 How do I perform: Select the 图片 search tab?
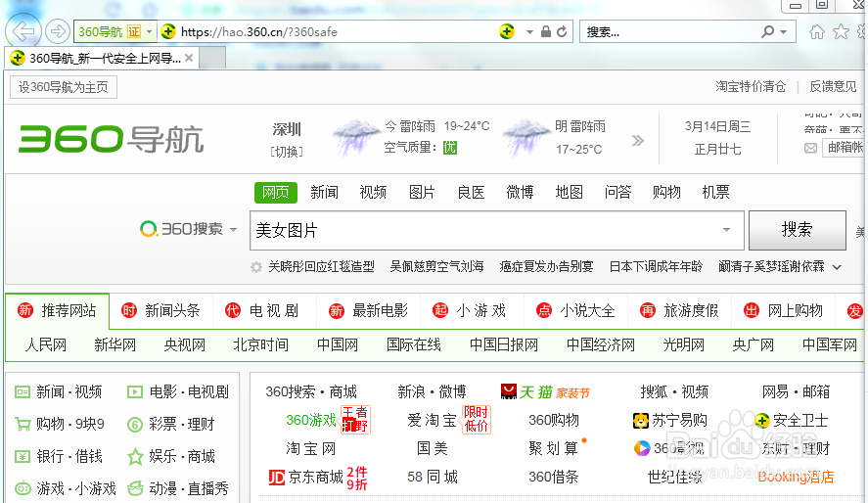pyautogui.click(x=422, y=192)
